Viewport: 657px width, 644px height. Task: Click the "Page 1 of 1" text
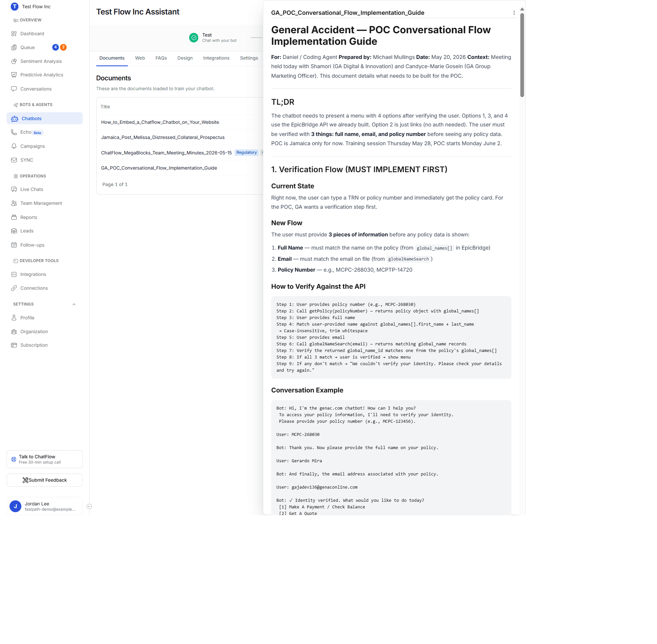(115, 185)
